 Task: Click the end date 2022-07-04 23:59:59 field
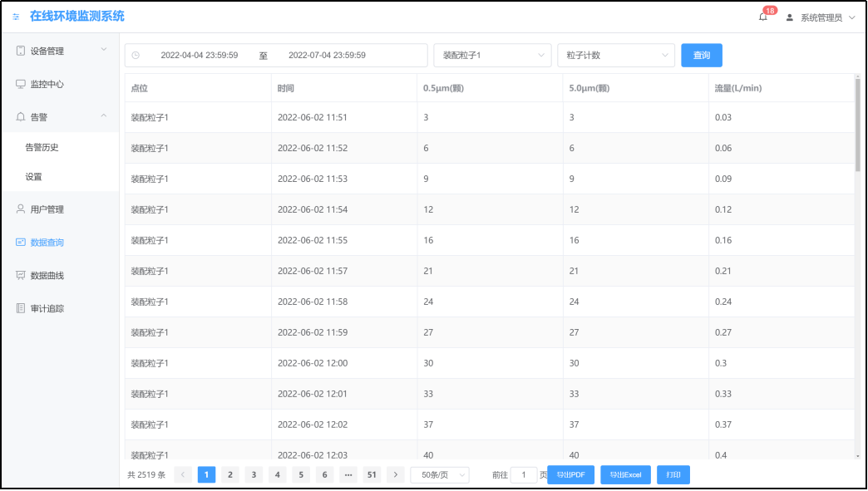pos(327,56)
